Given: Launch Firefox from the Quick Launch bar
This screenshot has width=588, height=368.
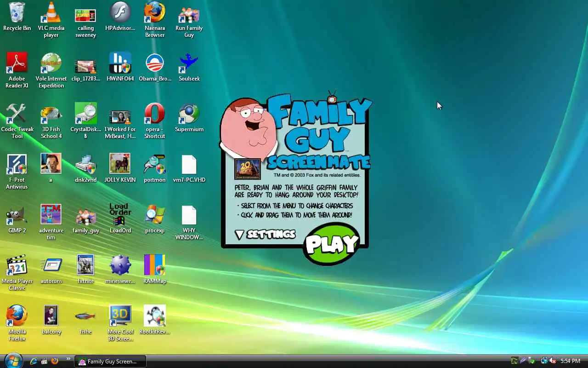Looking at the screenshot, I should coord(55,361).
